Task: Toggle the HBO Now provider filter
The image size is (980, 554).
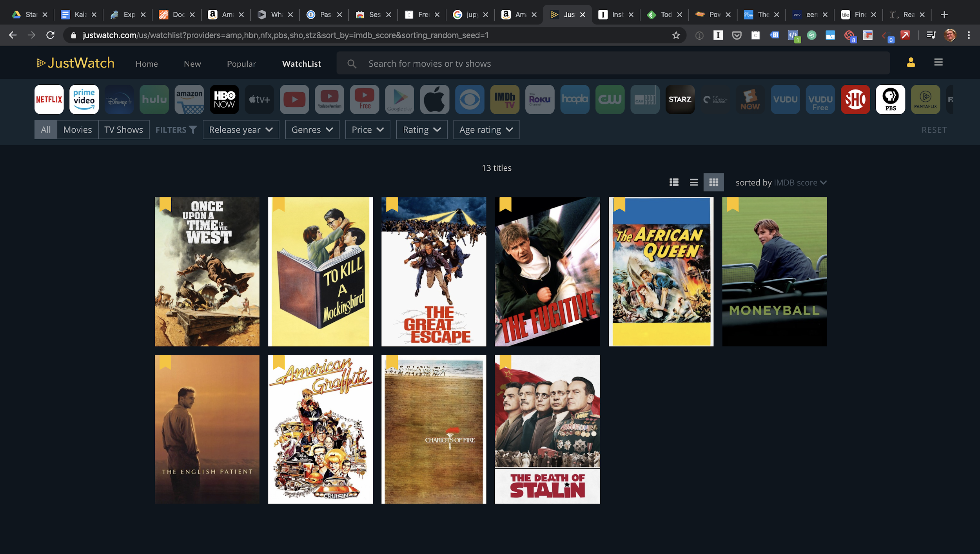Action: (224, 99)
